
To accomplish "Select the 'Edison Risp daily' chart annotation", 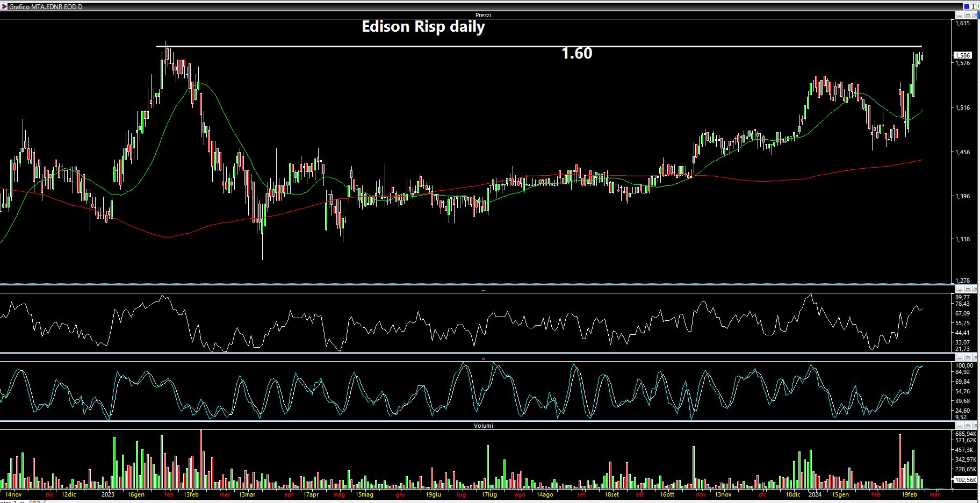I will point(423,27).
